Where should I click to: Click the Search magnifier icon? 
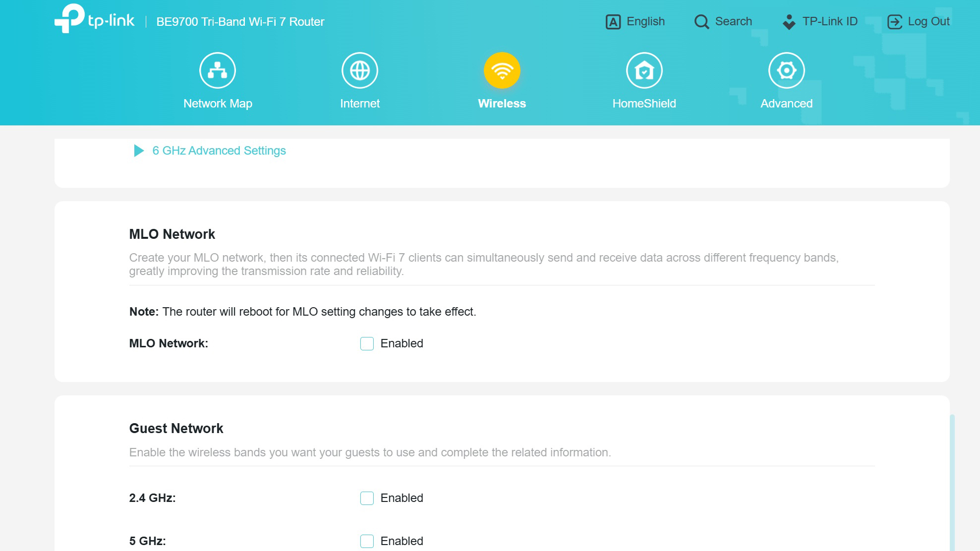pos(701,22)
